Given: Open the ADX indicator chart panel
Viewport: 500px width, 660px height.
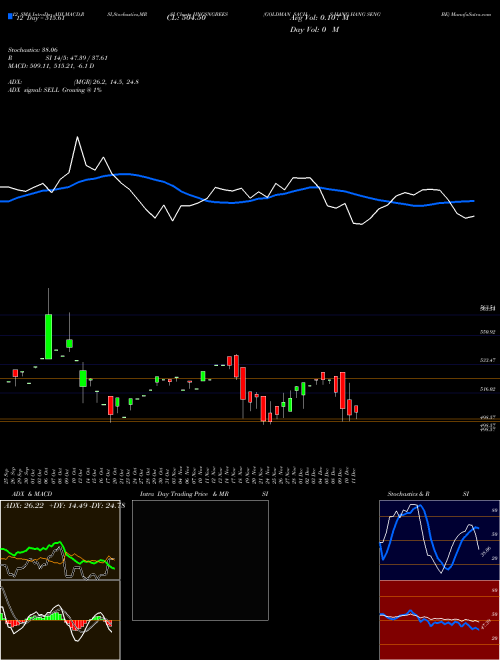Looking at the screenshot, I should click(x=60, y=540).
